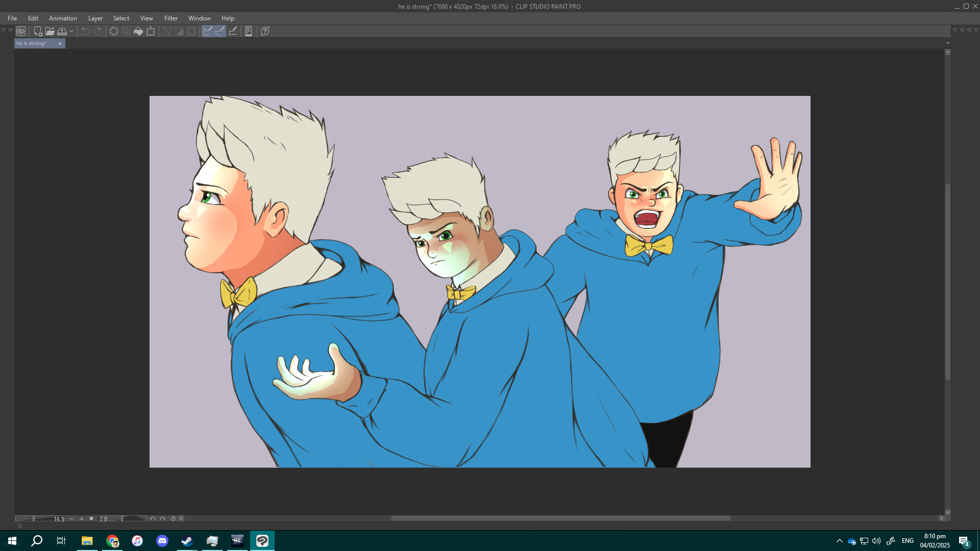Toggle Snap to Ruler
Image resolution: width=980 pixels, height=551 pixels.
208,31
